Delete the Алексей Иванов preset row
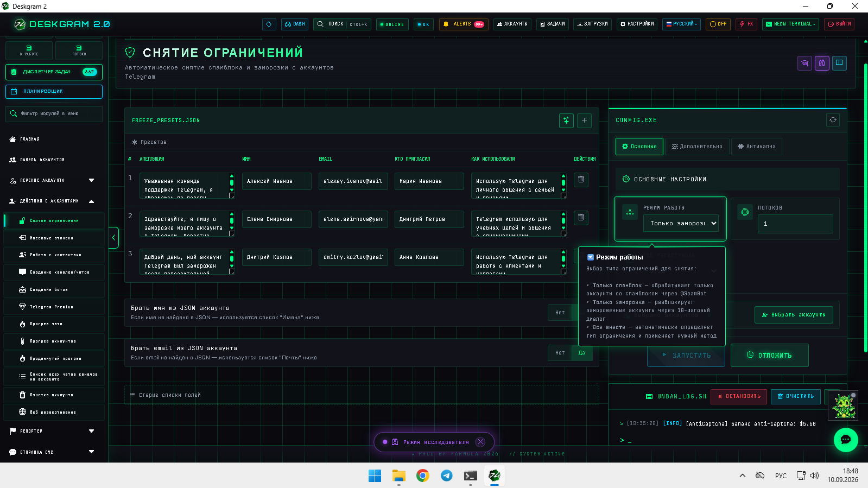 click(581, 180)
